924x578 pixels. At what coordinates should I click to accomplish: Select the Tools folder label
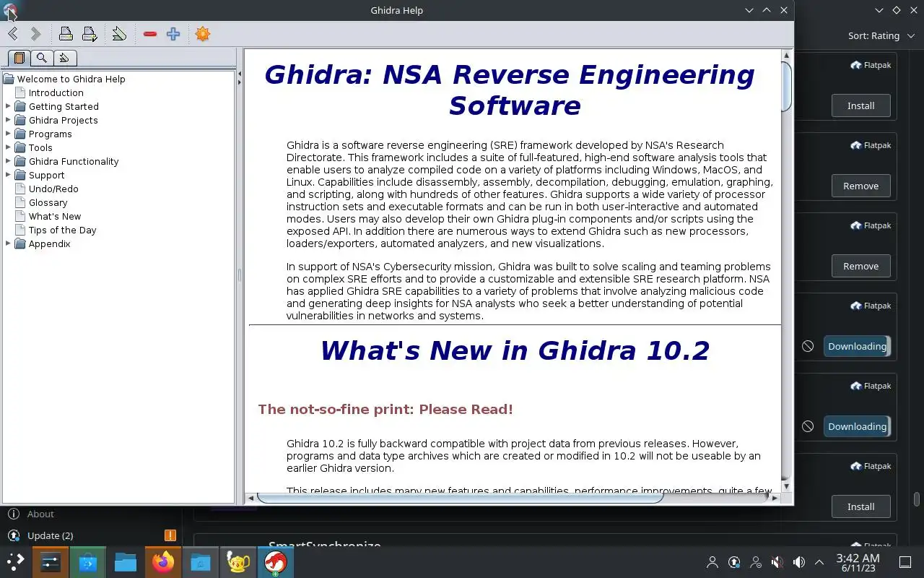40,147
